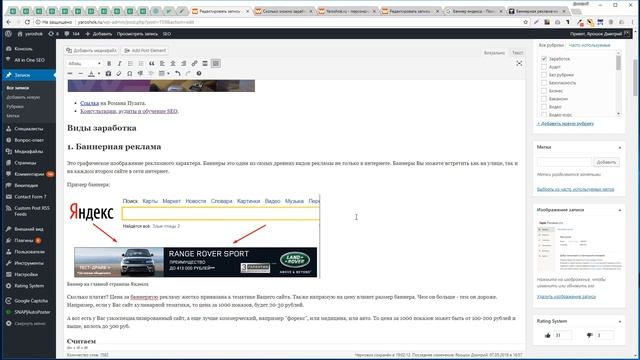
Task: Open Комментарии in sidebar
Action: click(x=29, y=174)
